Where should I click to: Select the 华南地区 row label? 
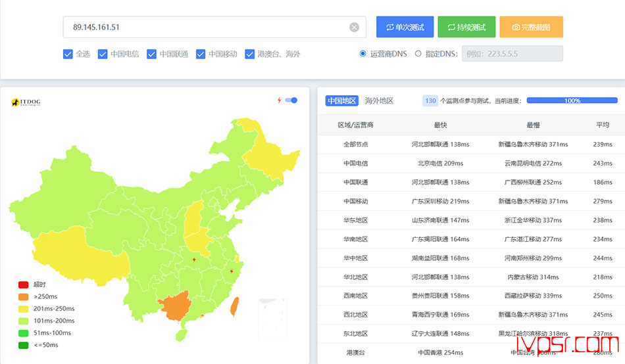coord(355,239)
